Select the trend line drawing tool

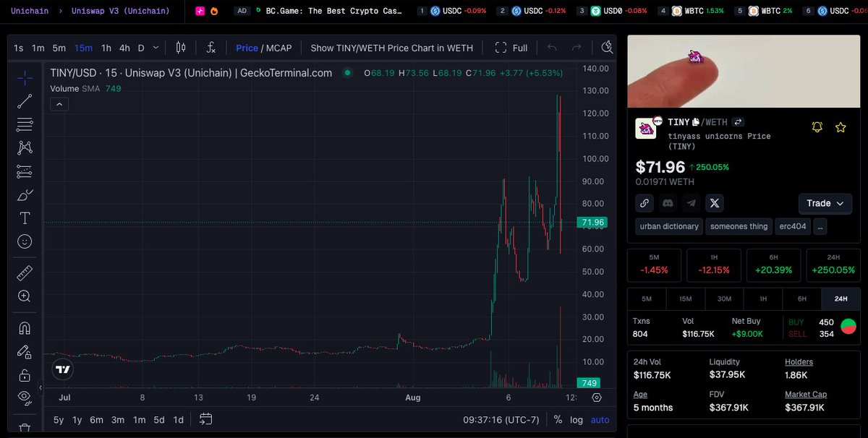click(x=25, y=100)
